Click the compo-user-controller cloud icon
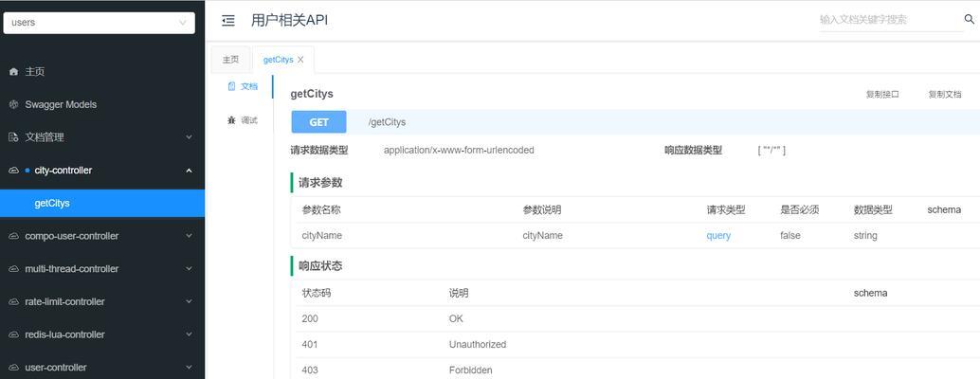This screenshot has height=379, width=980. point(14,236)
